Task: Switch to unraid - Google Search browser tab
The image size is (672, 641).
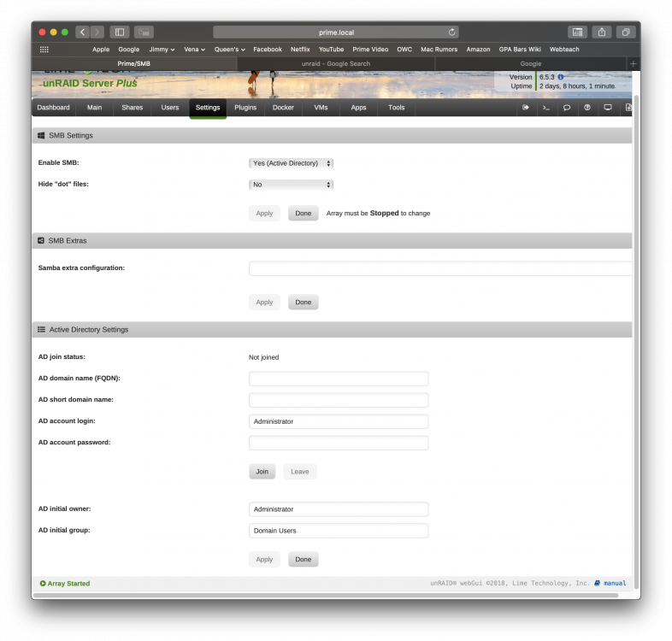Action: click(x=336, y=63)
